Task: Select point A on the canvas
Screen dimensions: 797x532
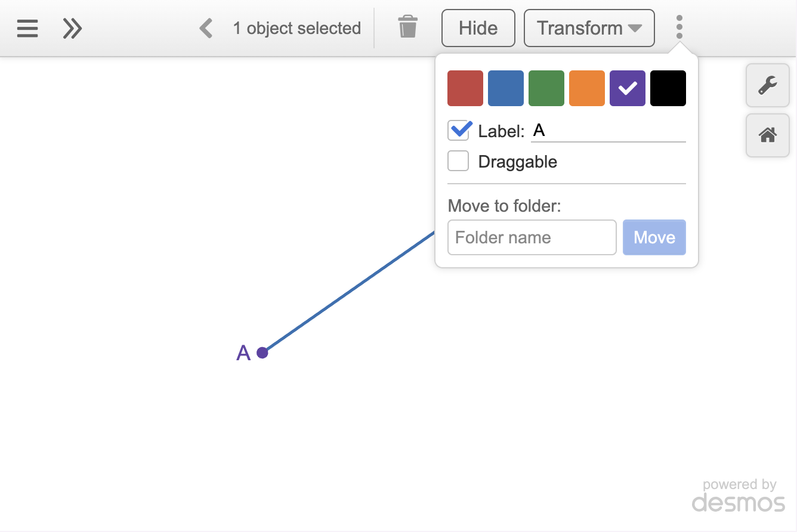Action: tap(262, 352)
